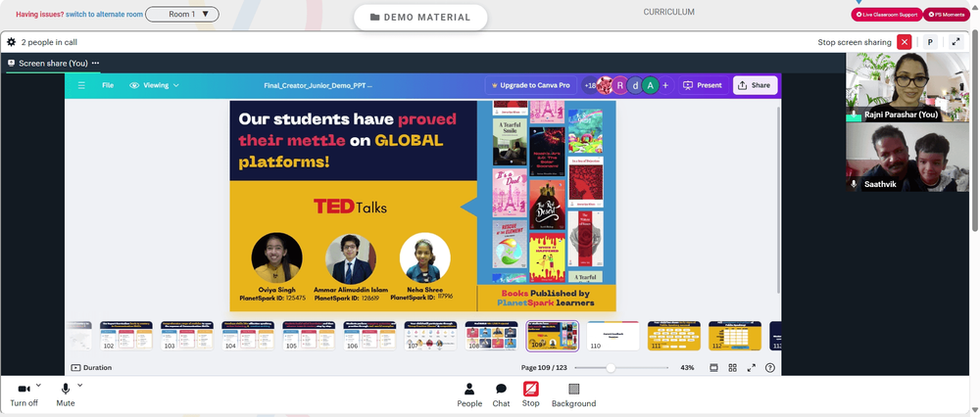
Task: Select slide thumbnail 105
Action: pyautogui.click(x=309, y=336)
